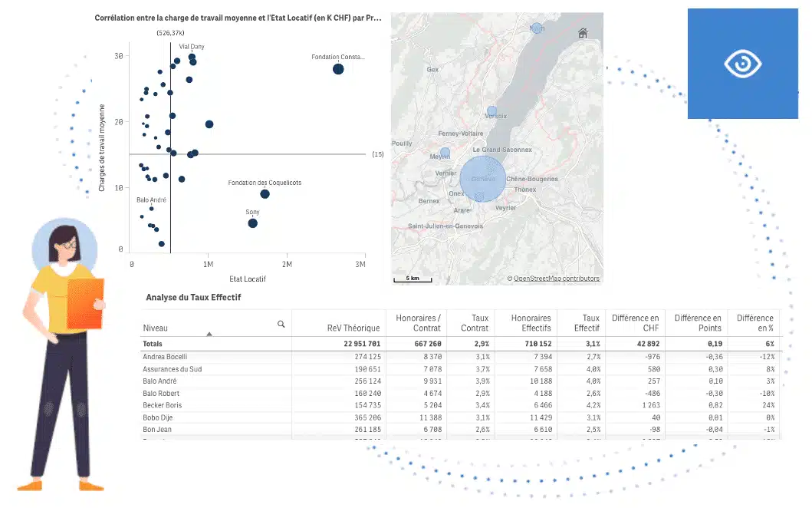
Task: Select the Fondation Consta... scatter point
Action: click(x=338, y=69)
